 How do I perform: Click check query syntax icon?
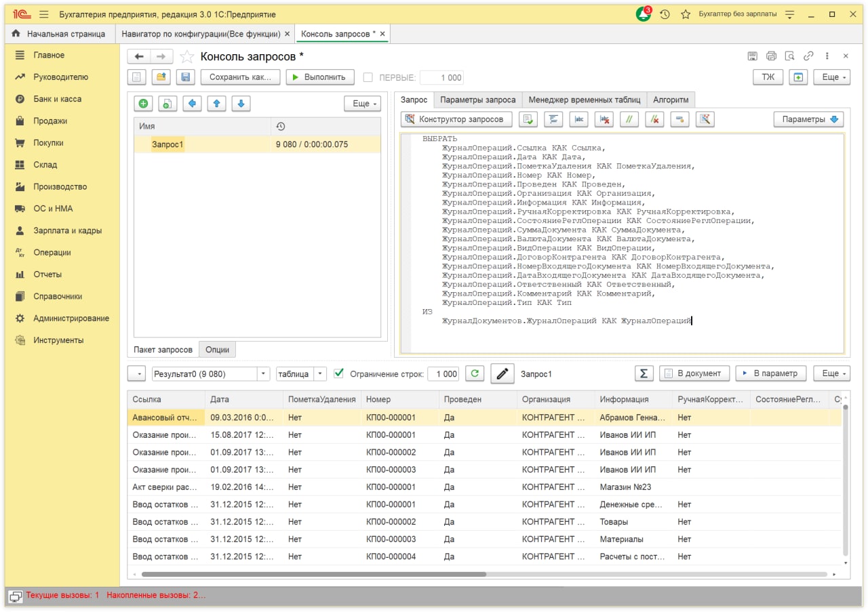(x=528, y=119)
